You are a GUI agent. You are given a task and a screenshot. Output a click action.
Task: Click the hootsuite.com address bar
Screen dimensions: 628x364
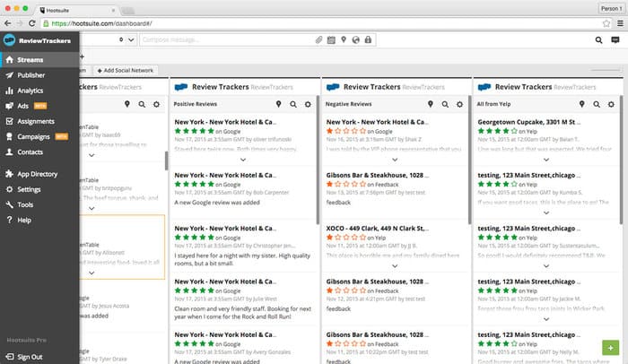320,23
